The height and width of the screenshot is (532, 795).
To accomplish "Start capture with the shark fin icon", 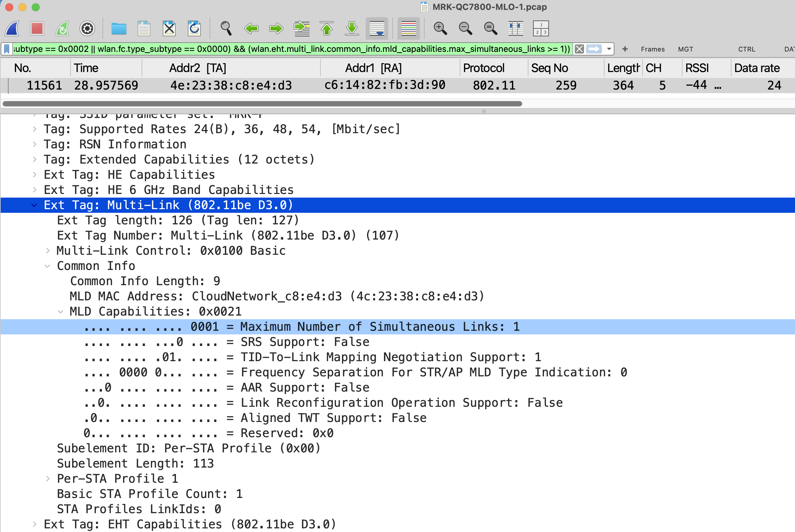I will point(13,28).
